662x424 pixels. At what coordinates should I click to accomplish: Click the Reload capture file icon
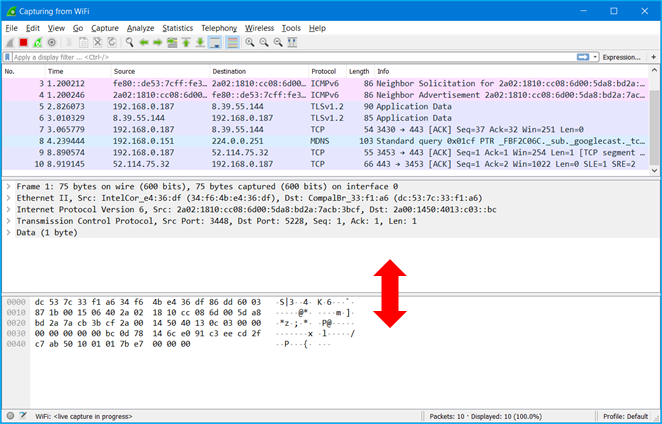111,42
